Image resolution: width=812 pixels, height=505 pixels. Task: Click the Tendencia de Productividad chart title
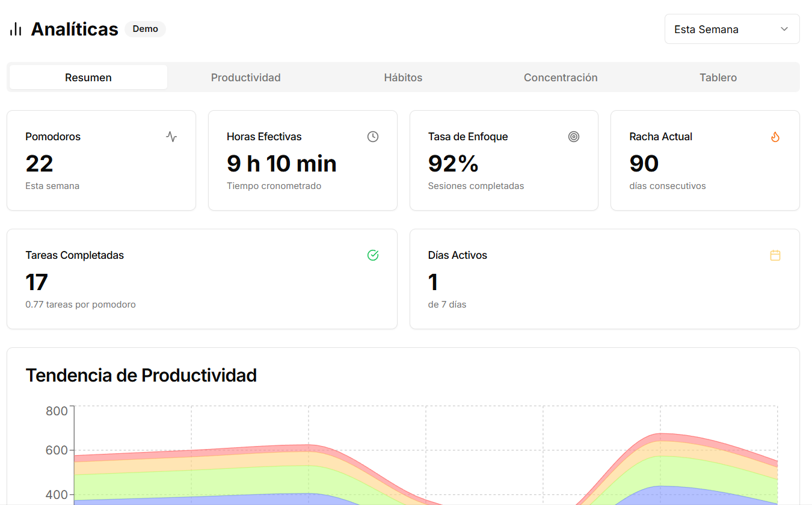pos(141,375)
